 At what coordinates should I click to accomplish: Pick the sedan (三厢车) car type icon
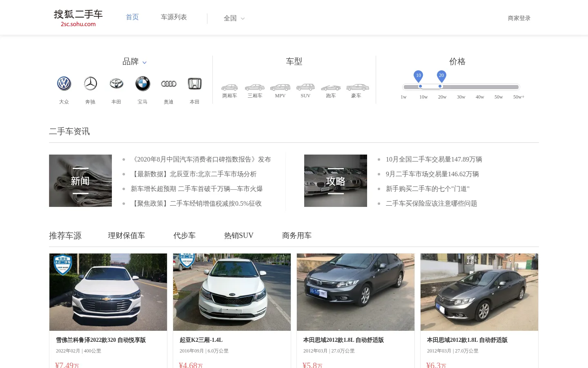(x=255, y=88)
